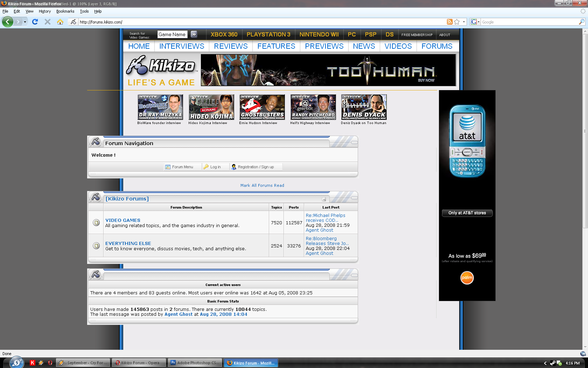Open the History menu
Image resolution: width=588 pixels, height=368 pixels.
click(x=45, y=11)
